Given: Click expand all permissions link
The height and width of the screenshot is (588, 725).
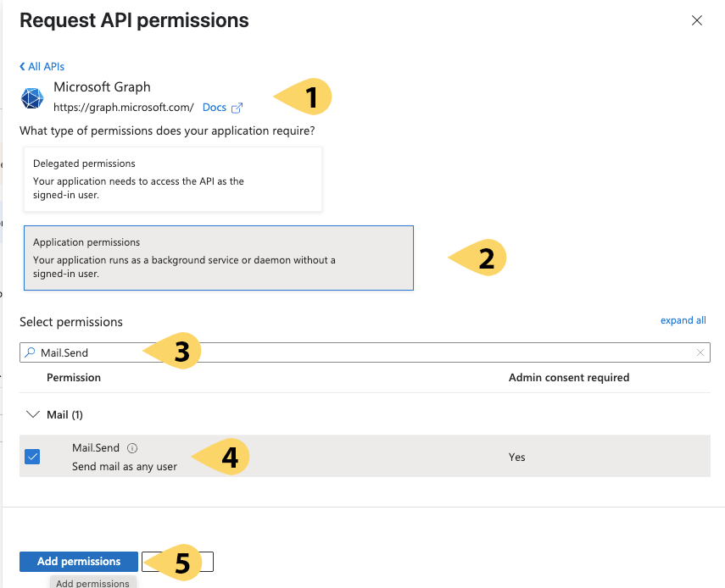Looking at the screenshot, I should tap(683, 320).
